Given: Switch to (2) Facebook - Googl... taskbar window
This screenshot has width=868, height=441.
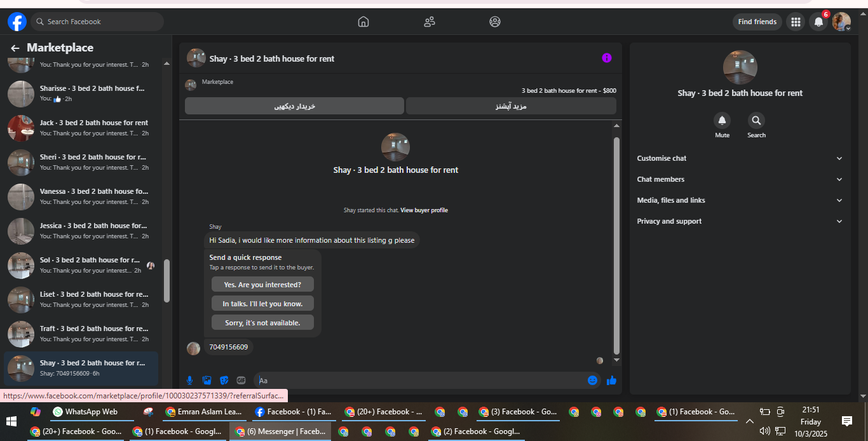Looking at the screenshot, I should tap(475, 431).
